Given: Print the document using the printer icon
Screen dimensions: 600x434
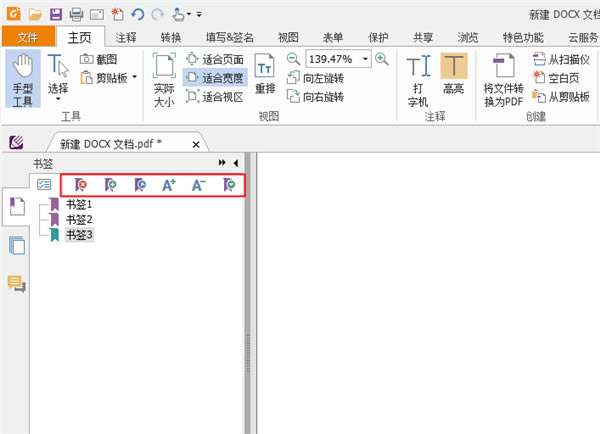Looking at the screenshot, I should [x=76, y=15].
